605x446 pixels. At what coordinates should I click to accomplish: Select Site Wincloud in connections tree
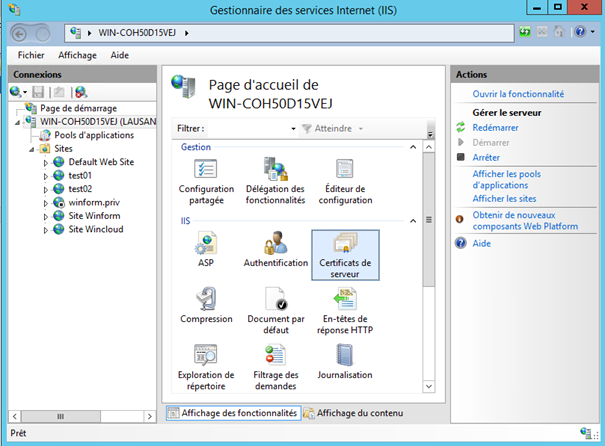pyautogui.click(x=97, y=229)
